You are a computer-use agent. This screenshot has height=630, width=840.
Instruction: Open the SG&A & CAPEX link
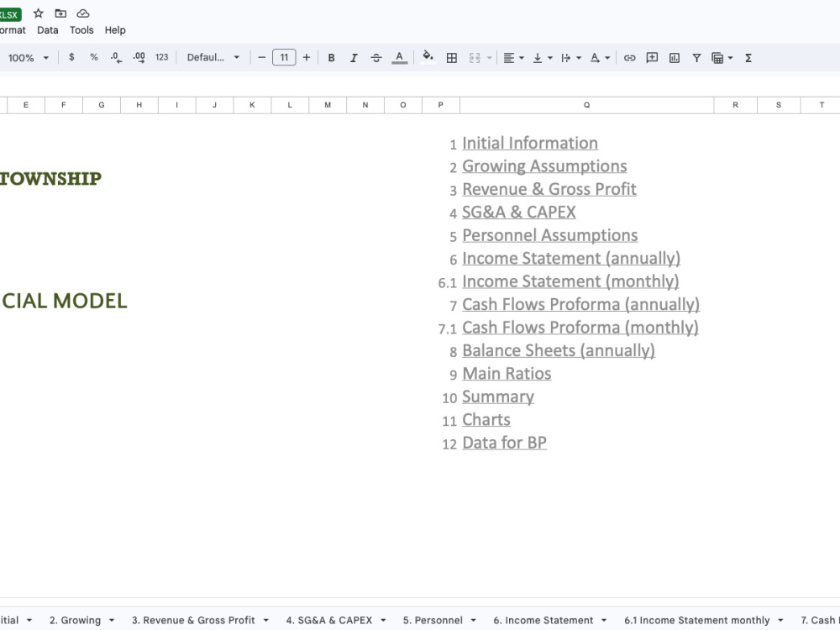pos(518,213)
